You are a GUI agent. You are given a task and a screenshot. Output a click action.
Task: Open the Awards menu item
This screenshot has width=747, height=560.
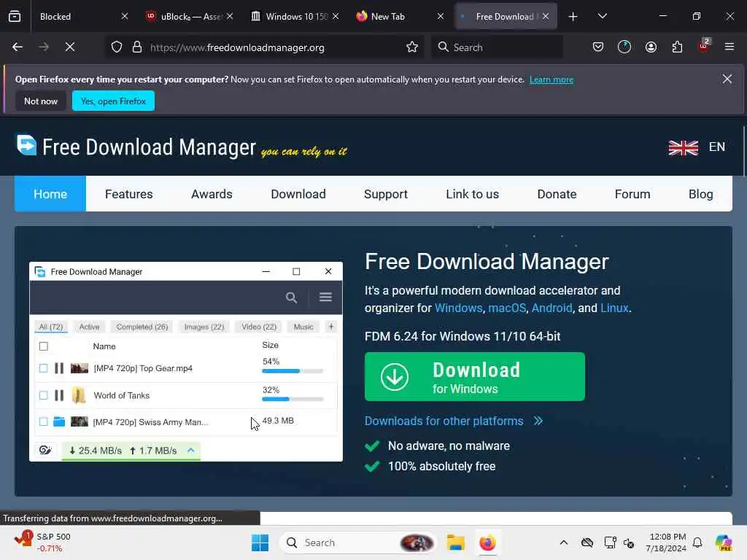212,194
